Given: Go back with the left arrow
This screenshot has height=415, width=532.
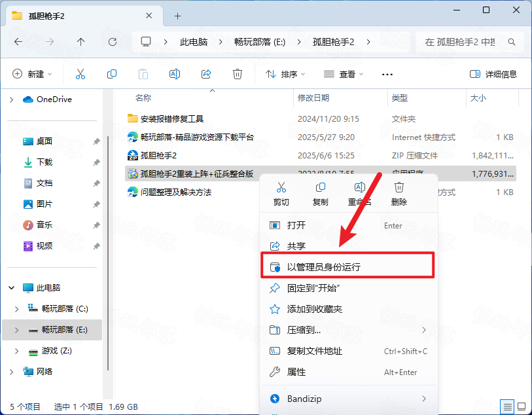Looking at the screenshot, I should coord(18,42).
